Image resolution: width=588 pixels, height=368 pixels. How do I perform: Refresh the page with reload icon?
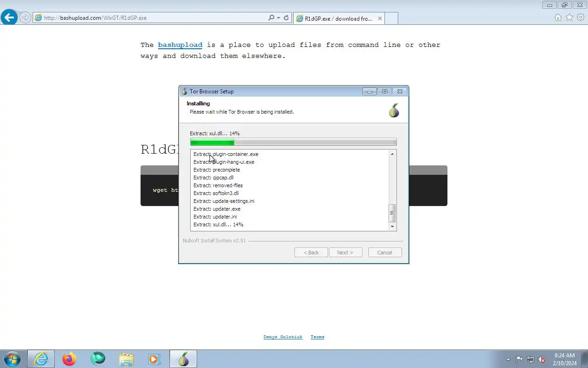point(286,18)
